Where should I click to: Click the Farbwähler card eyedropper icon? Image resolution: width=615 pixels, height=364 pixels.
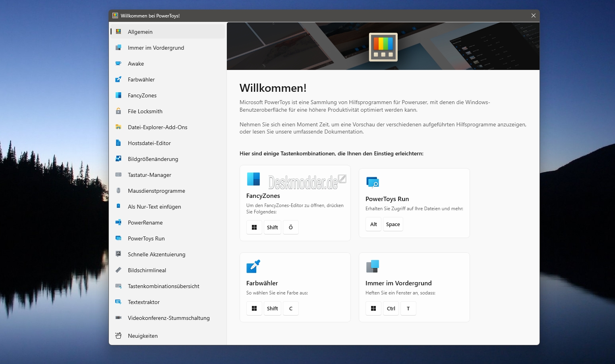pyautogui.click(x=253, y=266)
